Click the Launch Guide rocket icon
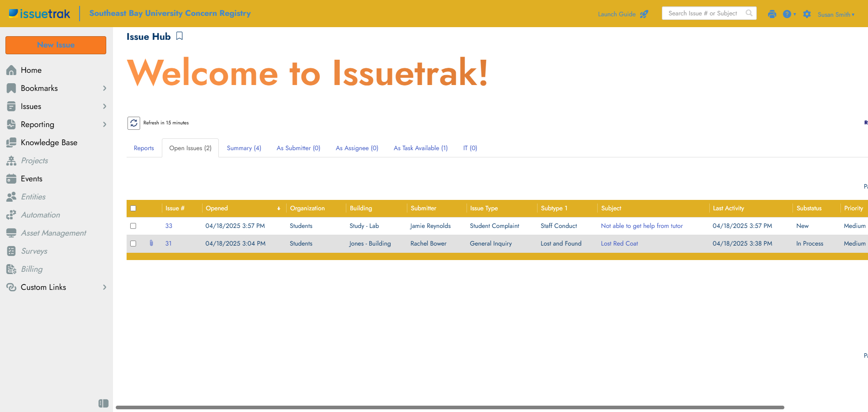This screenshot has height=412, width=868. [x=644, y=14]
